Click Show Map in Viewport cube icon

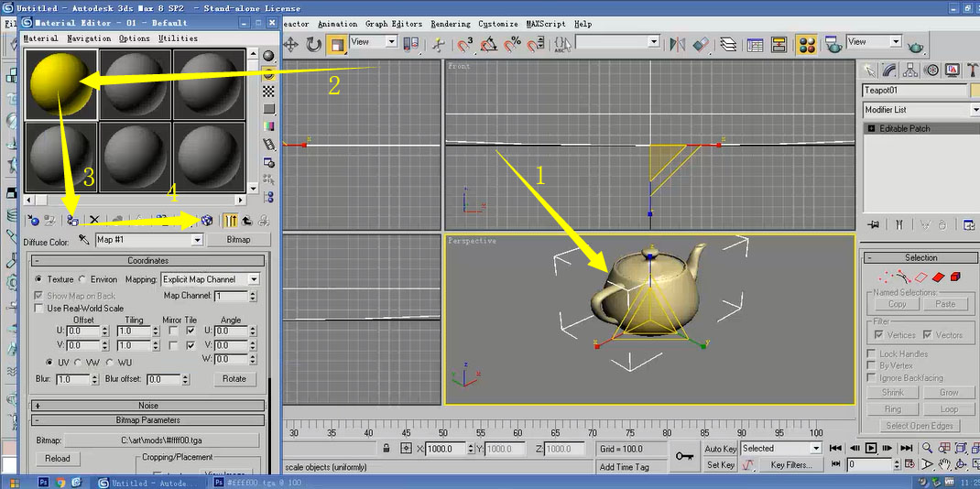[208, 220]
